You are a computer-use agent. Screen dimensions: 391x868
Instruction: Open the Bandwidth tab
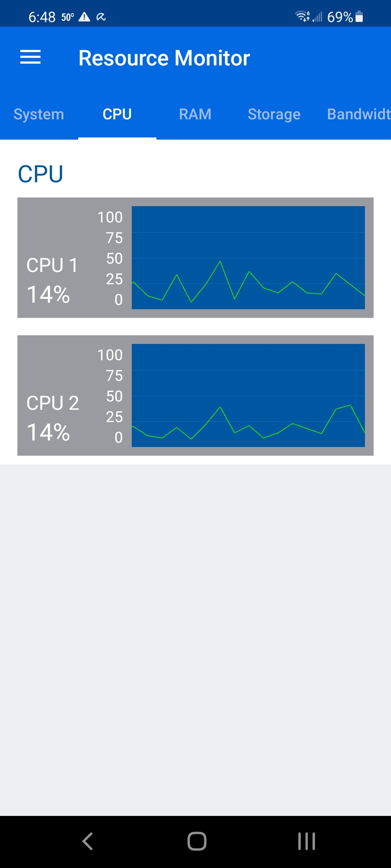point(358,114)
